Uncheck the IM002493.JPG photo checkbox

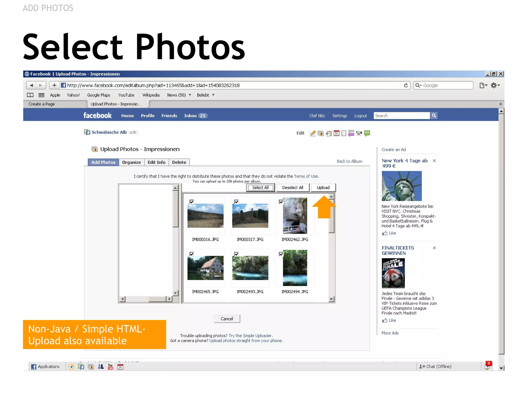pos(236,254)
